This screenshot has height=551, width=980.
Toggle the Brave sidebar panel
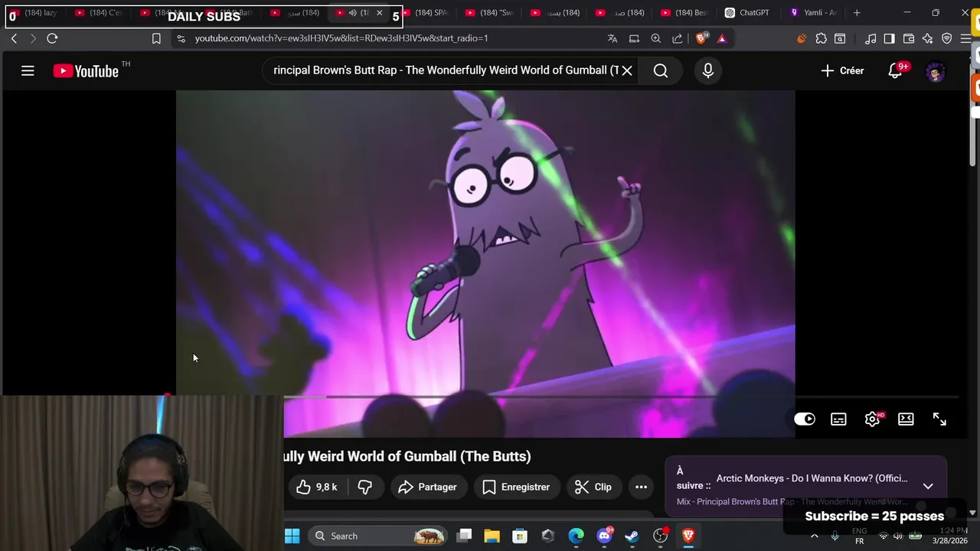[x=889, y=38]
